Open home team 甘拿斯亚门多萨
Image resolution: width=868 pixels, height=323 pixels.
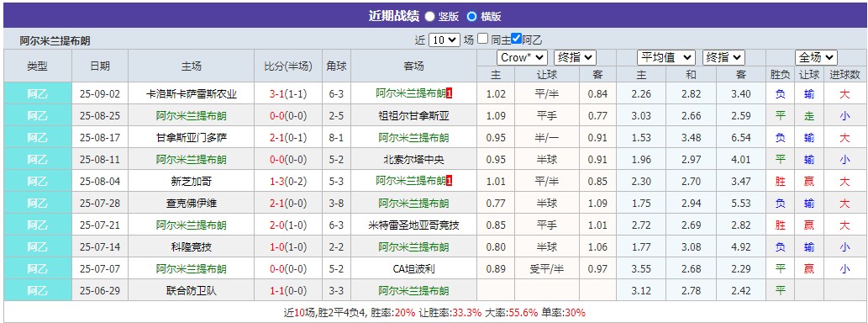pyautogui.click(x=191, y=137)
